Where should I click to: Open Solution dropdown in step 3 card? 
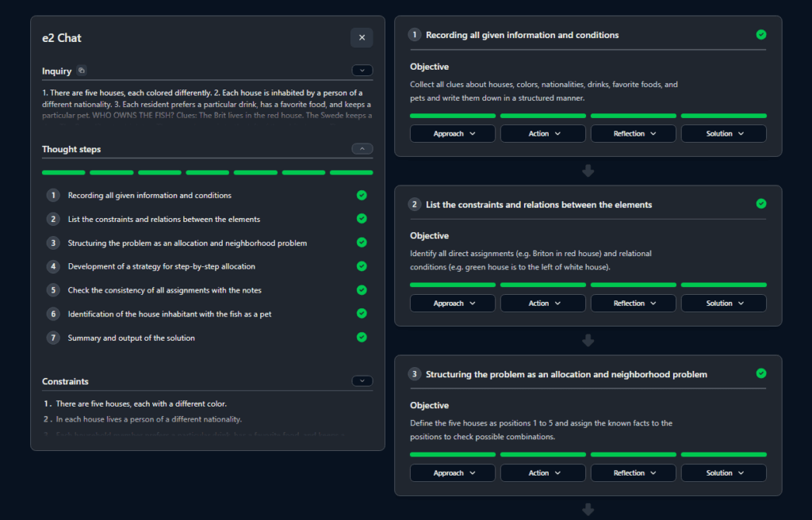coord(723,473)
